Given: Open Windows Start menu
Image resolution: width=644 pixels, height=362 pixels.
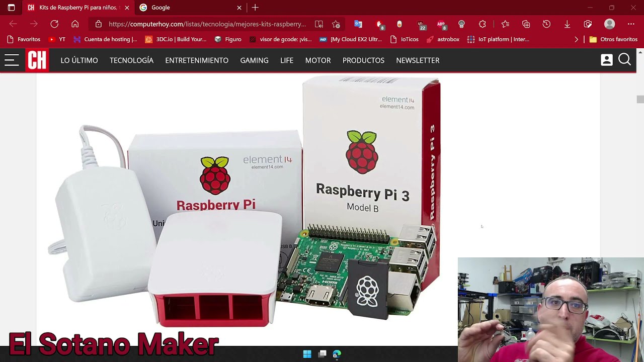Looking at the screenshot, I should pos(307,354).
